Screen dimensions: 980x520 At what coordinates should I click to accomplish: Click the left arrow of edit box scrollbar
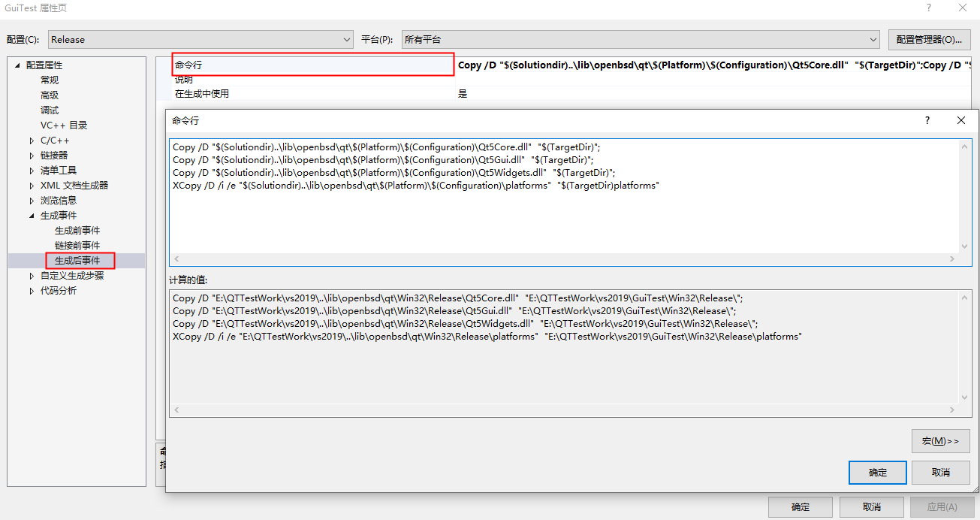coord(176,259)
